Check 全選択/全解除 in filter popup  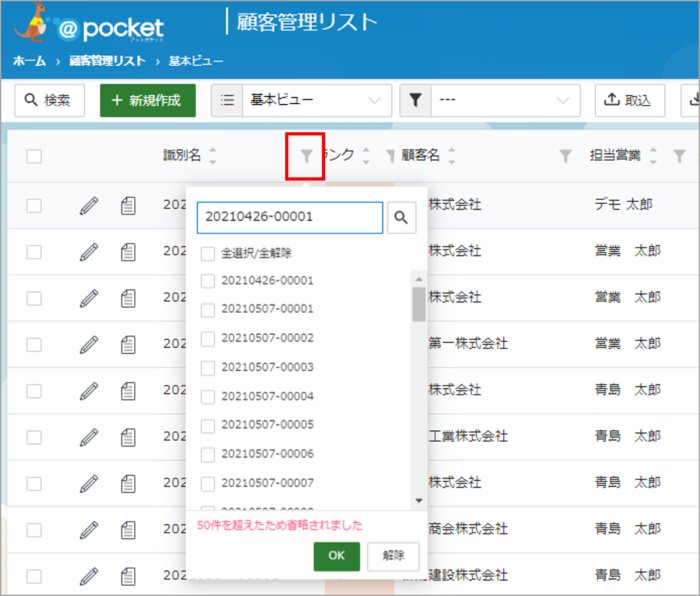coord(208,254)
